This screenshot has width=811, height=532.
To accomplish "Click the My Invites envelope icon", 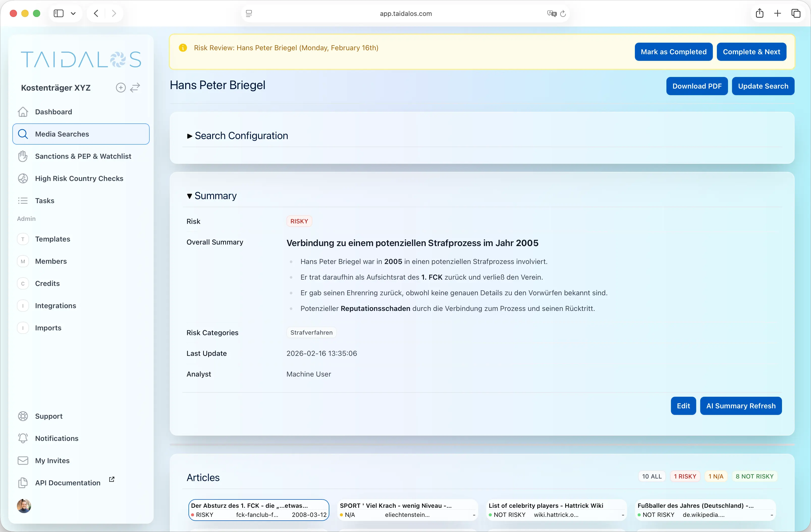I will click(23, 460).
